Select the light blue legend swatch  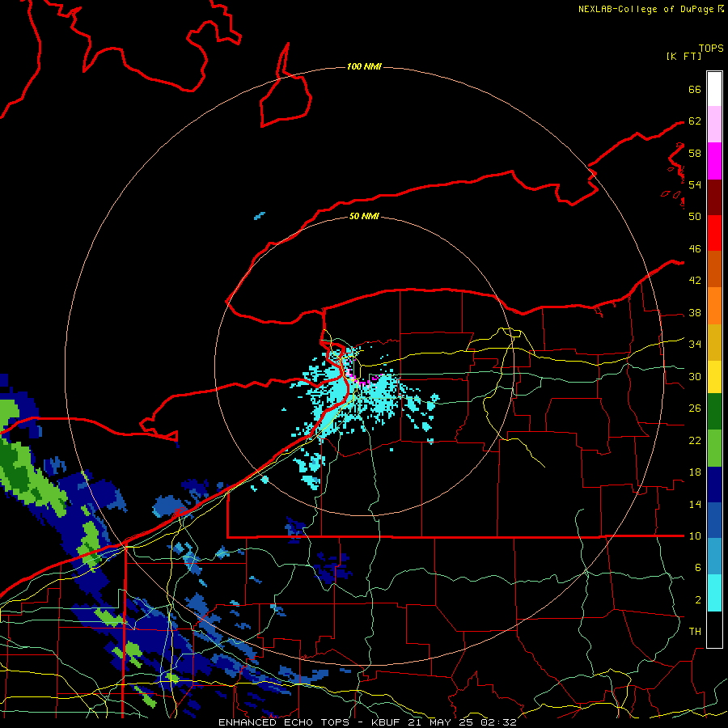714,557
